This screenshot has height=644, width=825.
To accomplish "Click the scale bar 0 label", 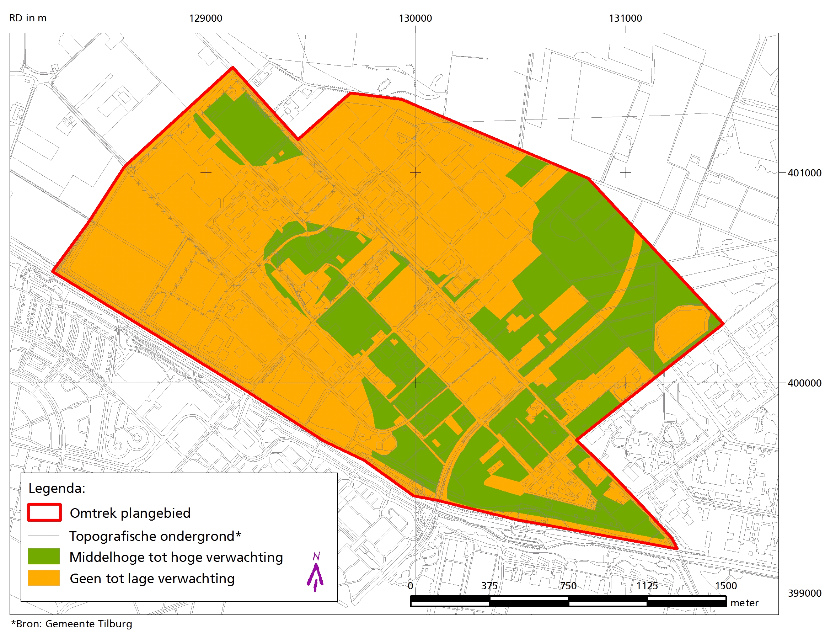I will coord(411,586).
